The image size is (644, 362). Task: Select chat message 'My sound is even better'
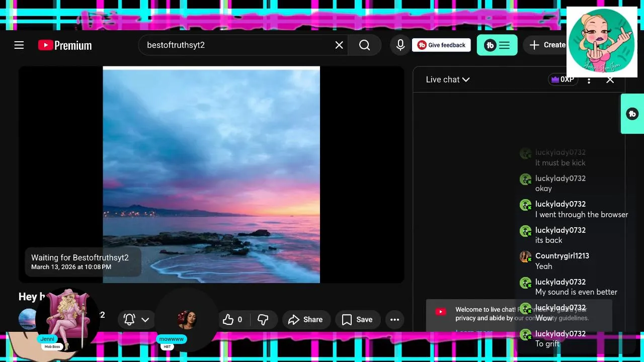click(576, 292)
